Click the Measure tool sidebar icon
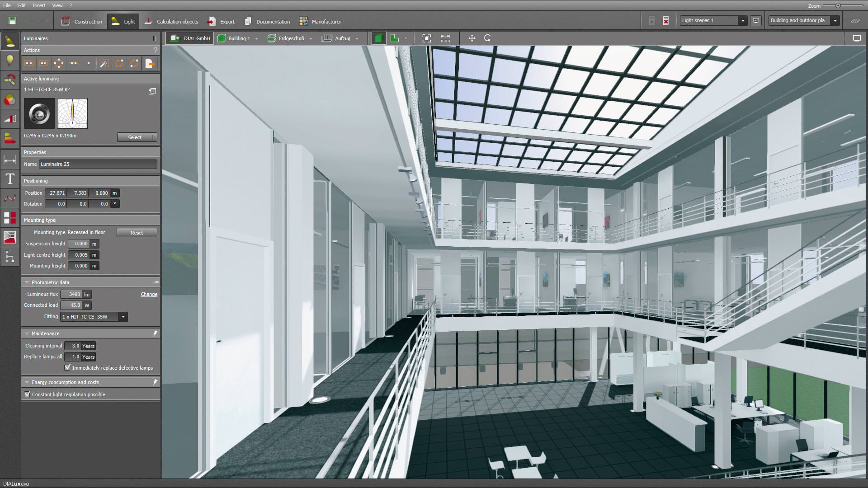 pyautogui.click(x=9, y=160)
